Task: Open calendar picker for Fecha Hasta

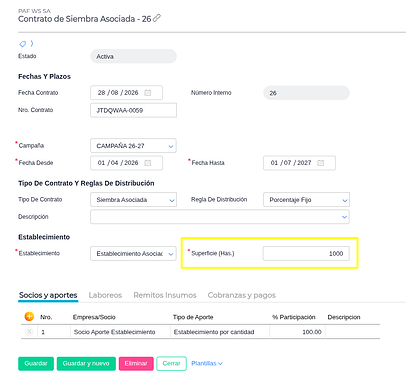Action: pos(320,163)
